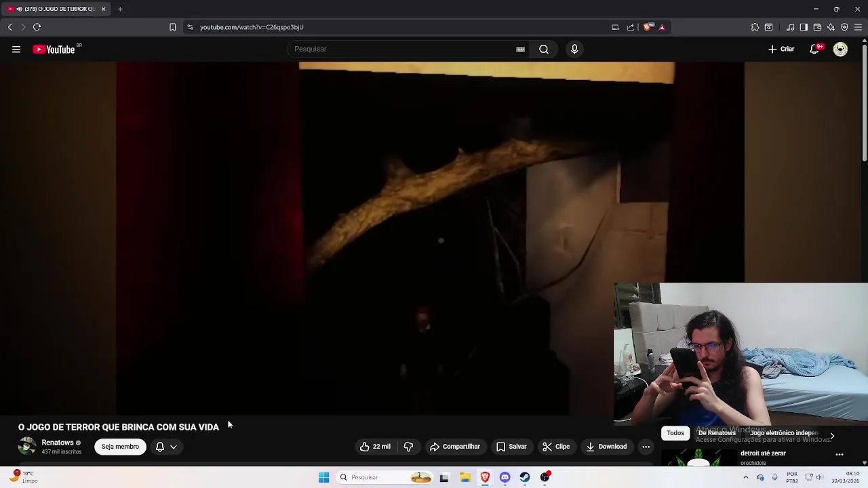Open more actions three-dot menu

tap(646, 447)
